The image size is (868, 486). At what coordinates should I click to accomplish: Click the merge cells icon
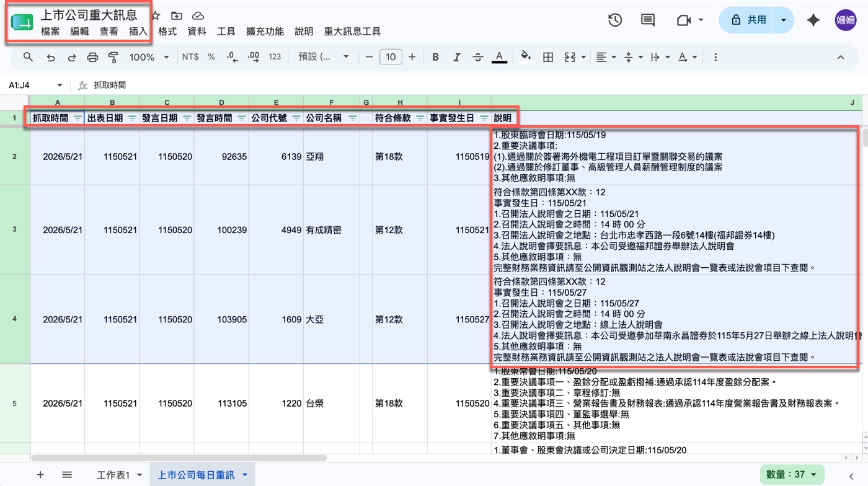(x=570, y=57)
